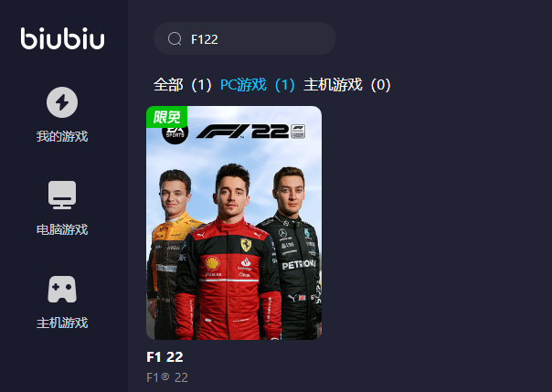Focus the search field containing F122
The width and height of the screenshot is (552, 392).
click(245, 38)
